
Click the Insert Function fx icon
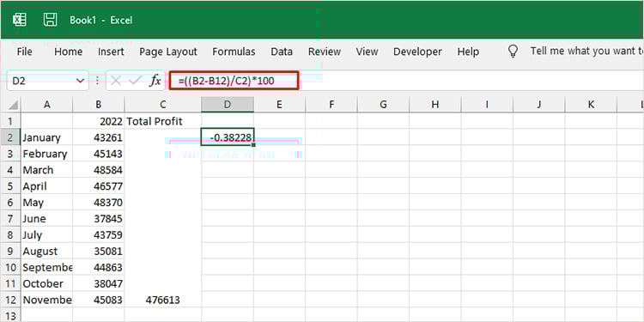[x=155, y=81]
